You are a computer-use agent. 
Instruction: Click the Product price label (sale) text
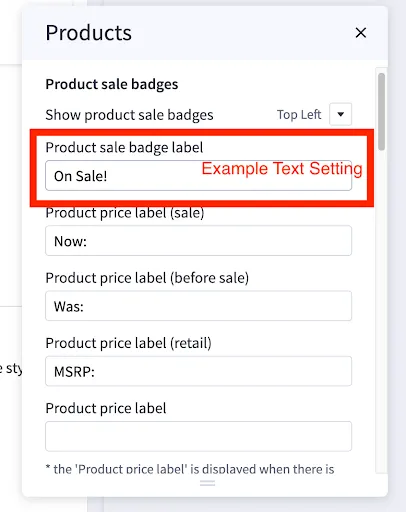click(125, 213)
